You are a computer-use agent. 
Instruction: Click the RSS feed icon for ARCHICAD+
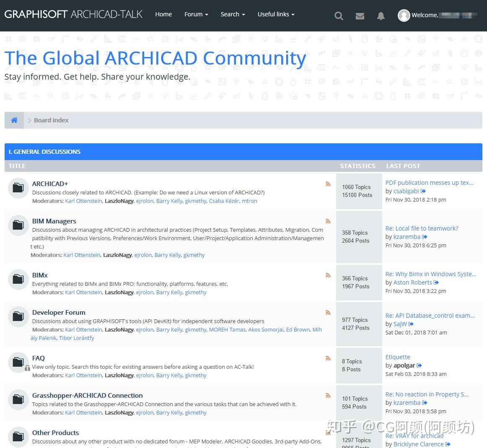328,184
